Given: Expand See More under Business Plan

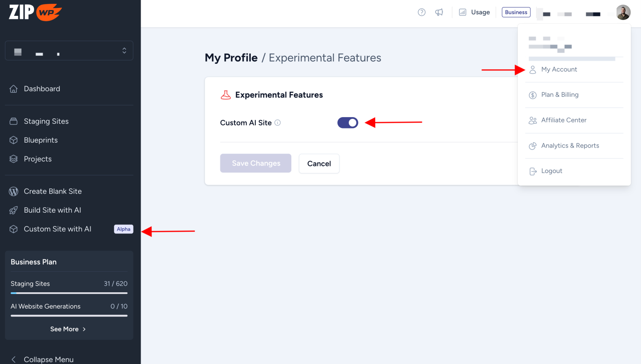Looking at the screenshot, I should [68, 329].
